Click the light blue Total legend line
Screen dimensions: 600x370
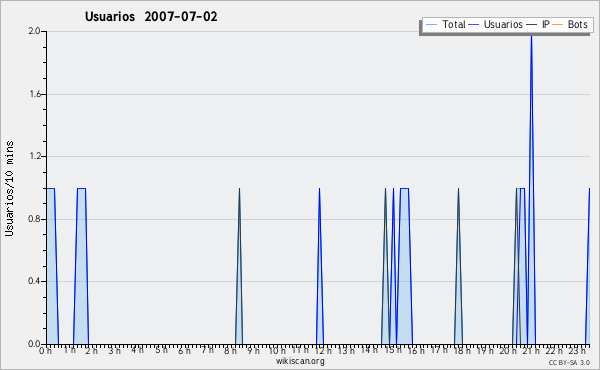pyautogui.click(x=431, y=25)
